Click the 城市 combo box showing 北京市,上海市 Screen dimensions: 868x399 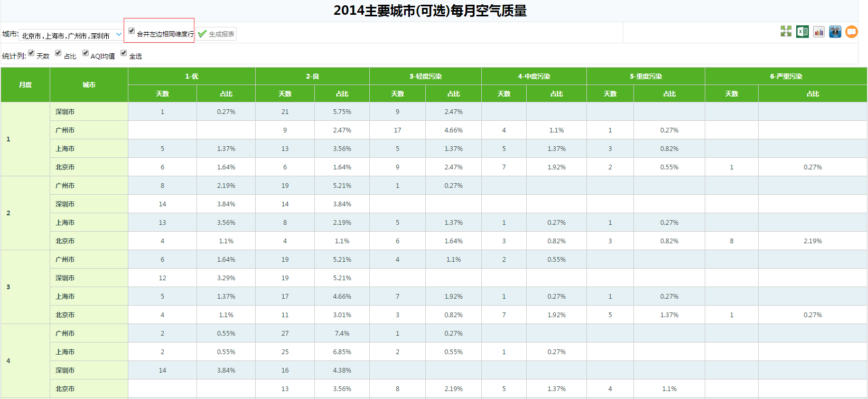(x=66, y=35)
